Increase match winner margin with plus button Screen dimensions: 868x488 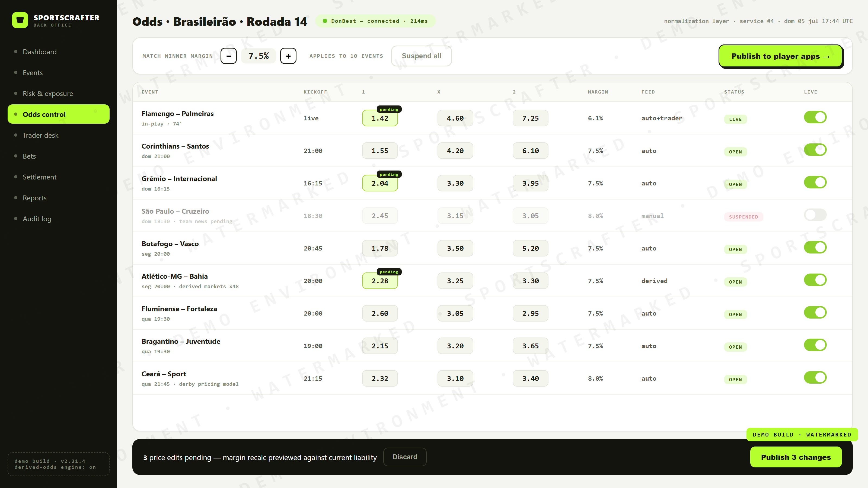288,56
